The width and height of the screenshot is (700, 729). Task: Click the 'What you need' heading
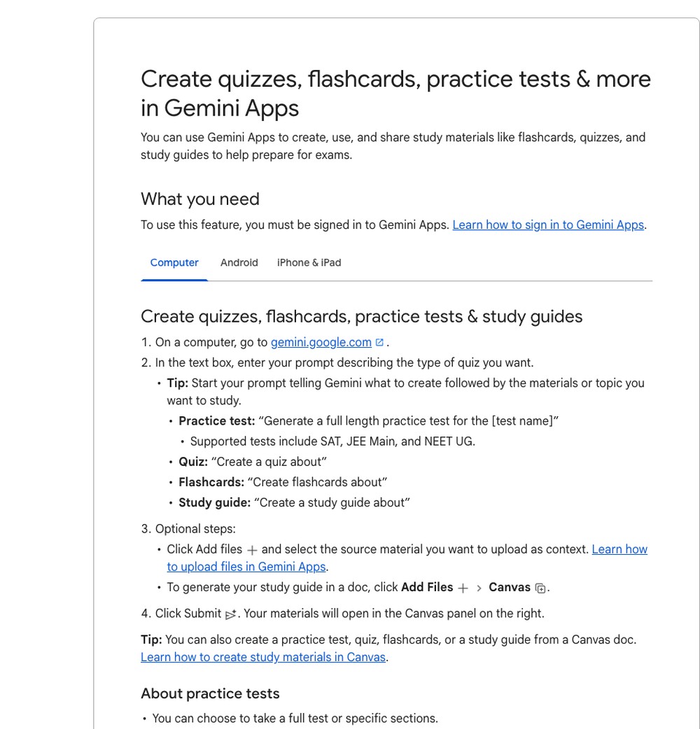200,199
